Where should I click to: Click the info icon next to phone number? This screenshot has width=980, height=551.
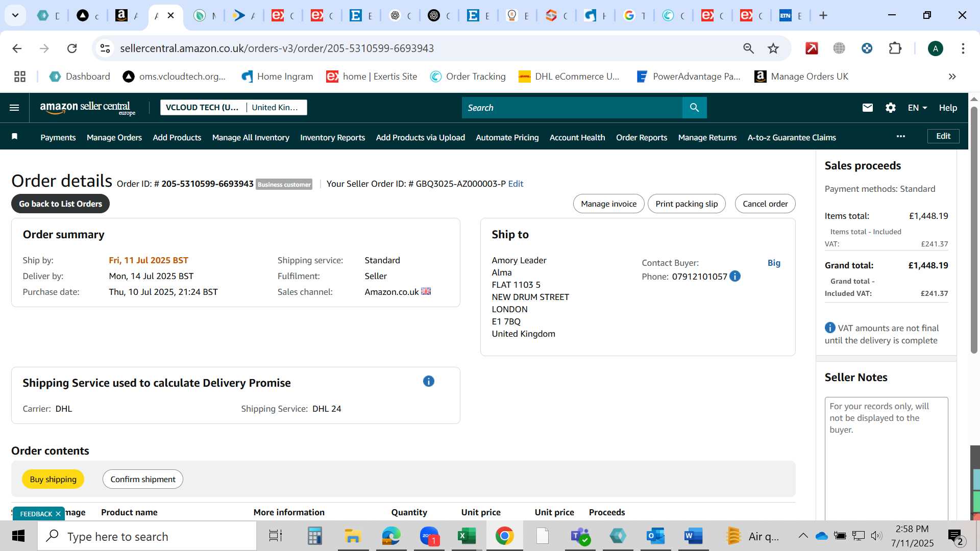coord(734,277)
